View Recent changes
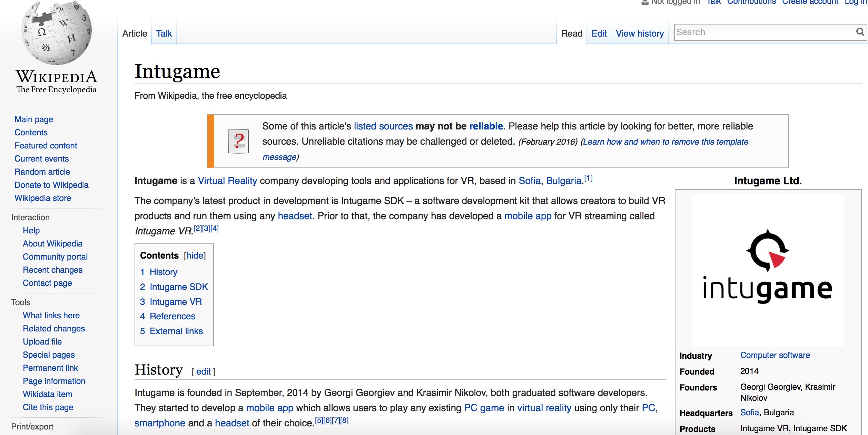 coord(53,270)
